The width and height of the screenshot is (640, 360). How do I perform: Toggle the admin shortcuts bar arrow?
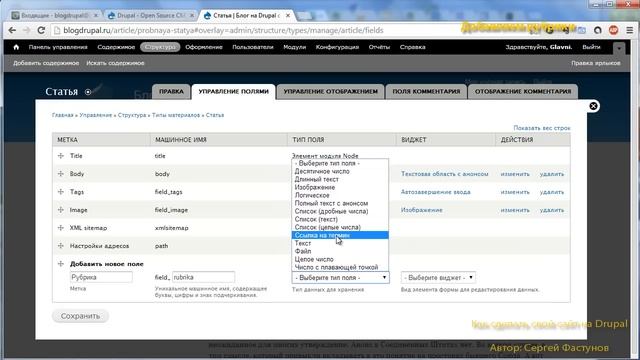619,48
